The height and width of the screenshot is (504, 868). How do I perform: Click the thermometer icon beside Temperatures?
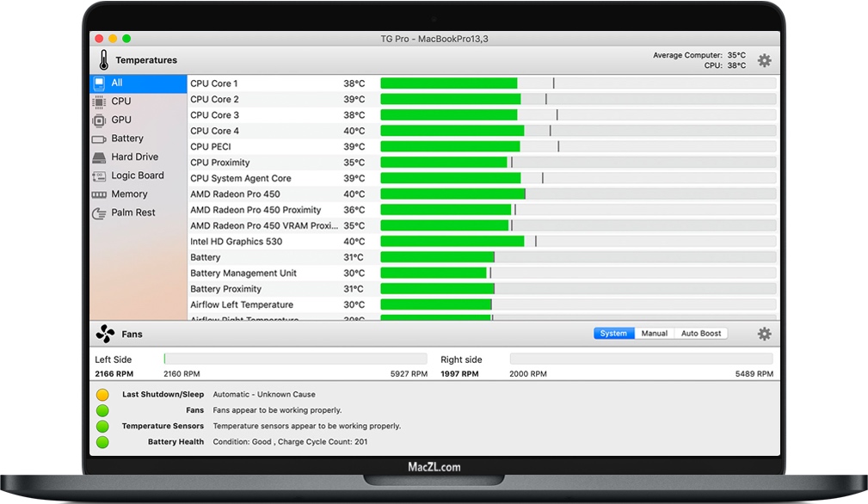104,60
